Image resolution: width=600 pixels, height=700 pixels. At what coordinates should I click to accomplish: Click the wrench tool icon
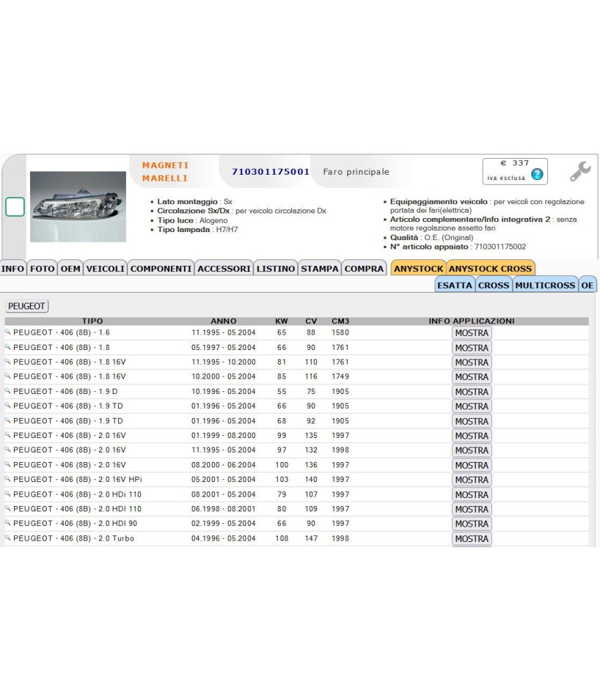point(580,171)
